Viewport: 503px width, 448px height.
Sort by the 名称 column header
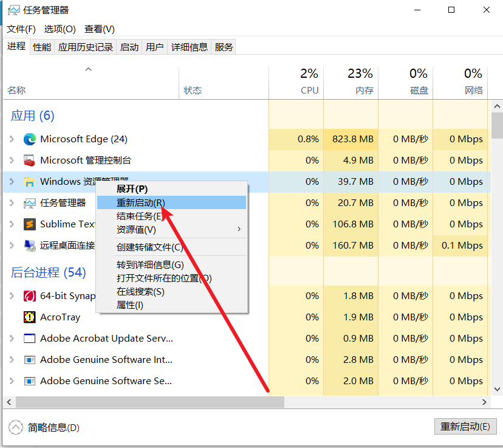point(91,83)
